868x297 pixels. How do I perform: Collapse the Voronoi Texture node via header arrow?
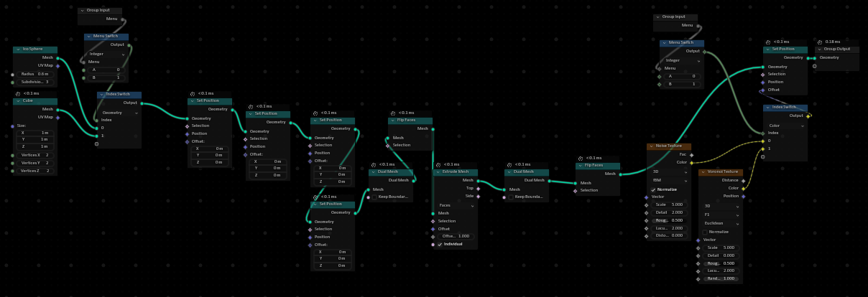tap(704, 172)
